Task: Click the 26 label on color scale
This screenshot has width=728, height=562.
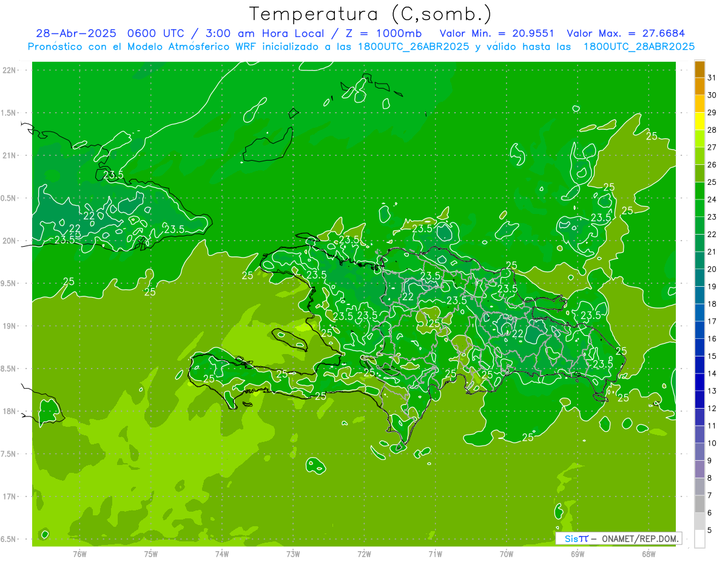Action: pos(712,164)
